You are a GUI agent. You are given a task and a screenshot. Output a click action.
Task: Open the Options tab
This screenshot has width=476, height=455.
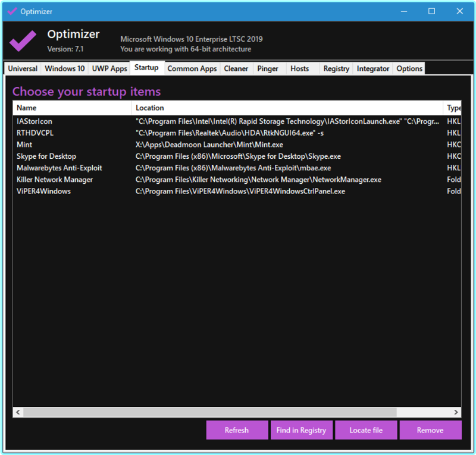(409, 68)
